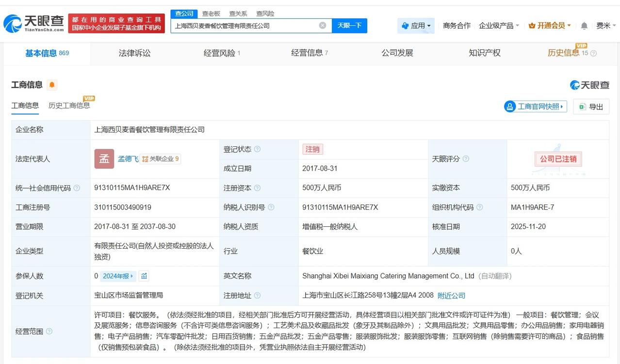Open the notification bell in the header
The image size is (620, 364).
pyautogui.click(x=584, y=26)
